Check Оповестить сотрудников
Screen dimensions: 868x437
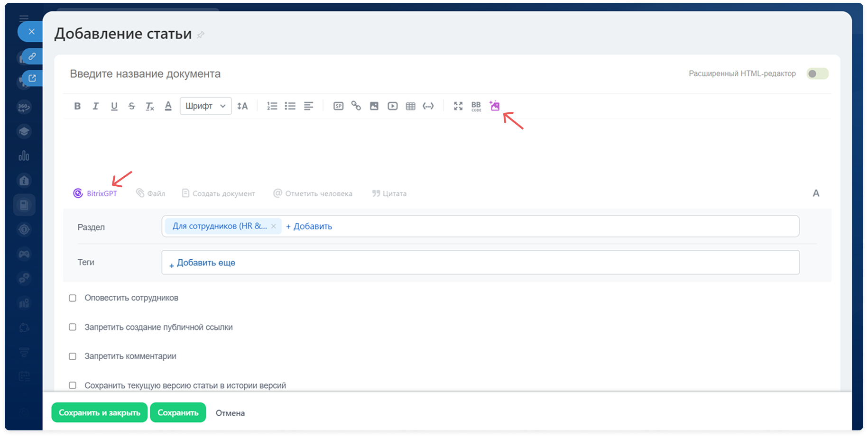(x=73, y=298)
